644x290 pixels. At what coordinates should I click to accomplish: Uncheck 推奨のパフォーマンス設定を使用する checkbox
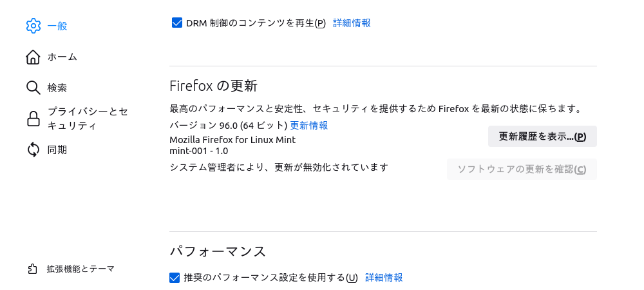coord(175,278)
